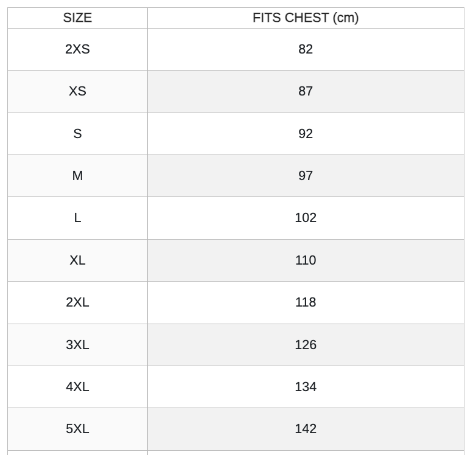Select the XS size cell
This screenshot has height=455, width=476.
[x=77, y=91]
